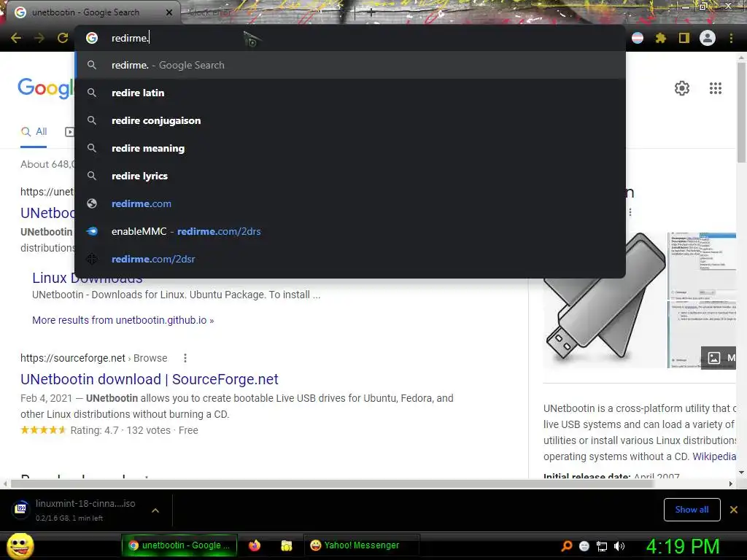Close the unetbootin Google Search tab

click(x=169, y=12)
